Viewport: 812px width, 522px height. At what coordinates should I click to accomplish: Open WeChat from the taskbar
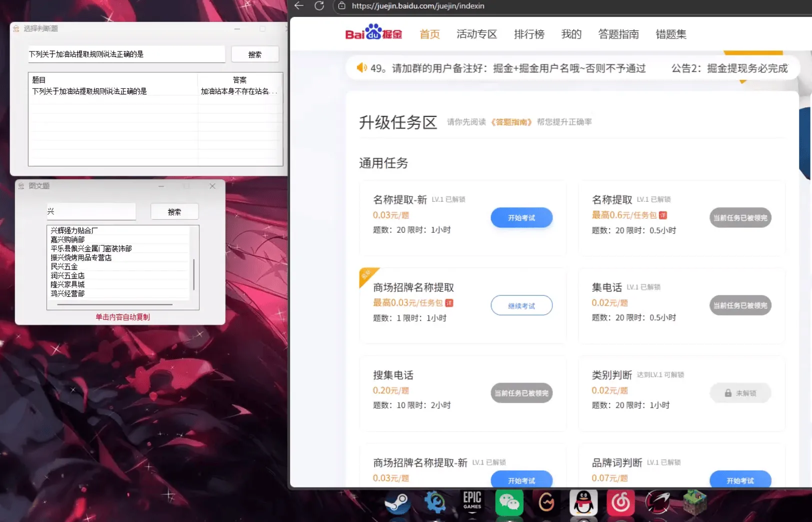click(x=509, y=503)
